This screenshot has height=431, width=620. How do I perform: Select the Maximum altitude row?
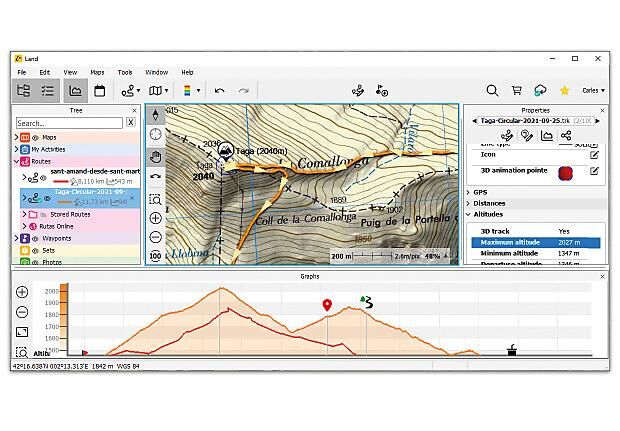click(536, 242)
